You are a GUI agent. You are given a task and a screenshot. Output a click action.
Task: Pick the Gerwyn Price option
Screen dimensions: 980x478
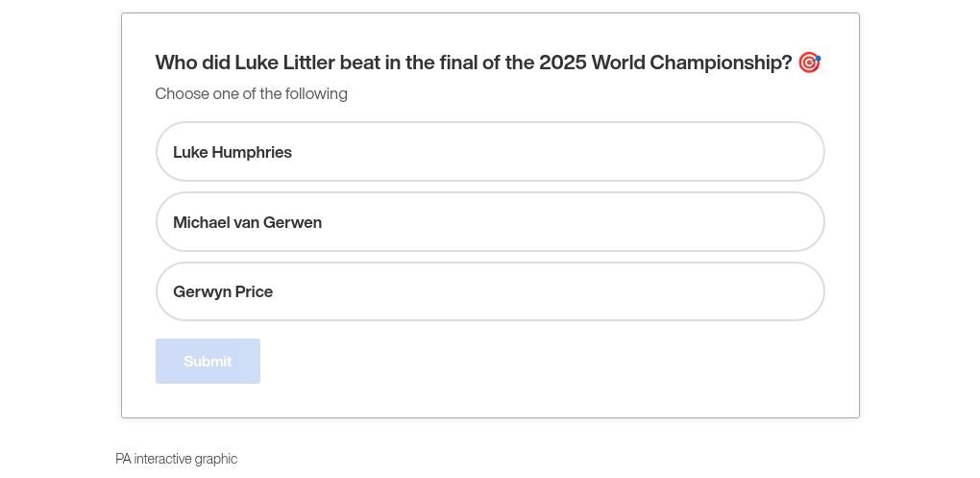[x=490, y=291]
